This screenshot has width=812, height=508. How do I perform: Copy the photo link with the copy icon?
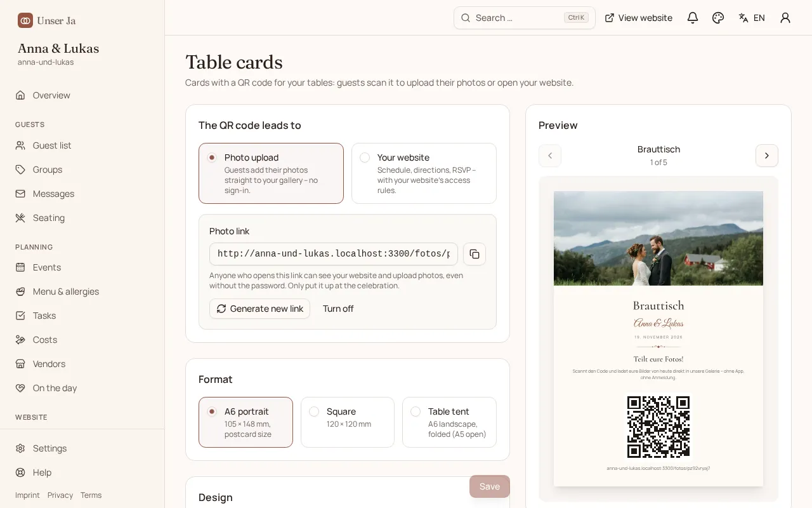tap(475, 254)
